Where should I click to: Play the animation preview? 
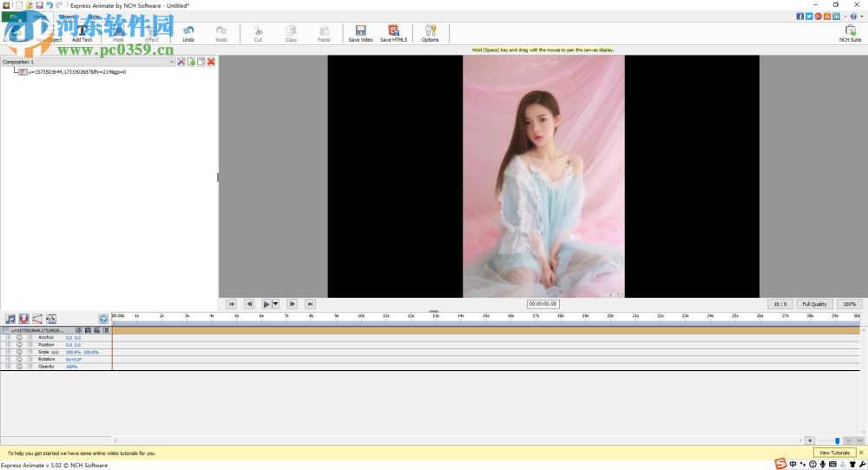click(266, 304)
